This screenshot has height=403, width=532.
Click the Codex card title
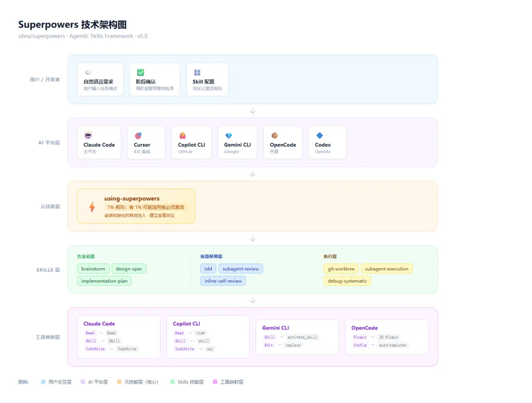coord(323,145)
